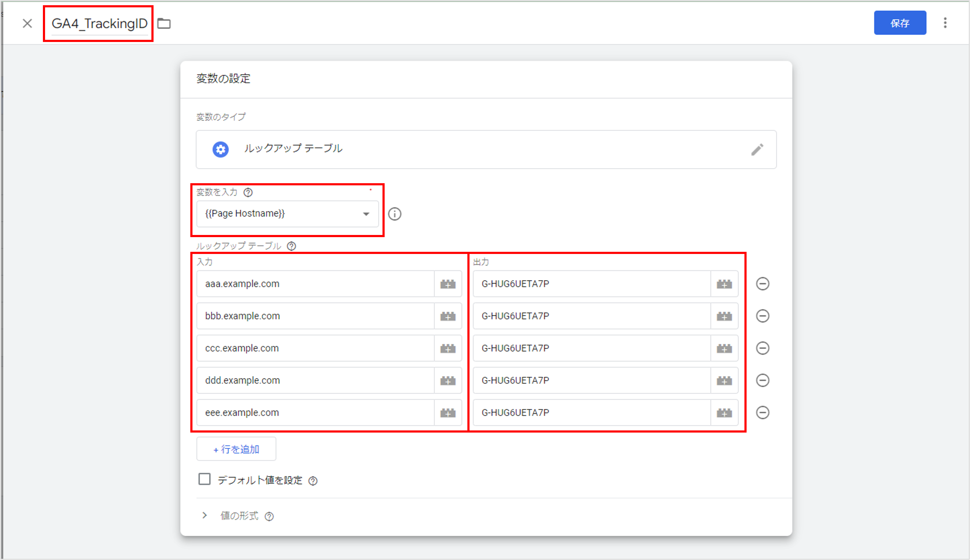Insert variable via brick icon on eee row output
Image resolution: width=970 pixels, height=560 pixels.
point(724,413)
